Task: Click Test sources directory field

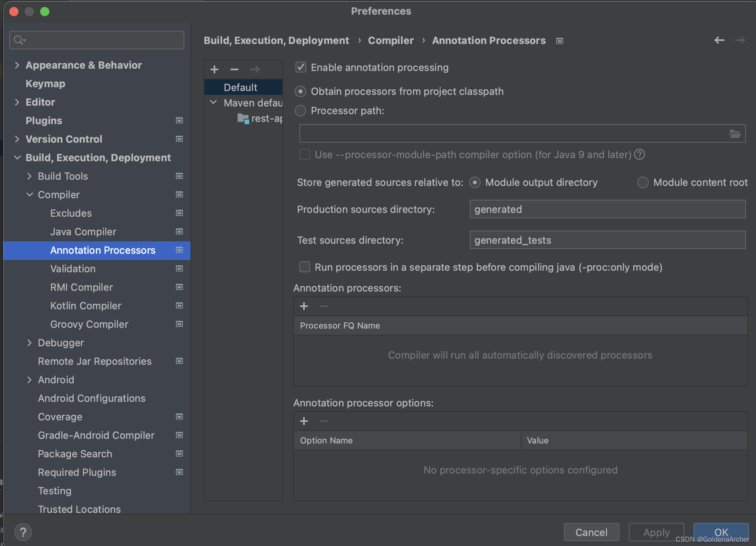Action: (x=607, y=240)
